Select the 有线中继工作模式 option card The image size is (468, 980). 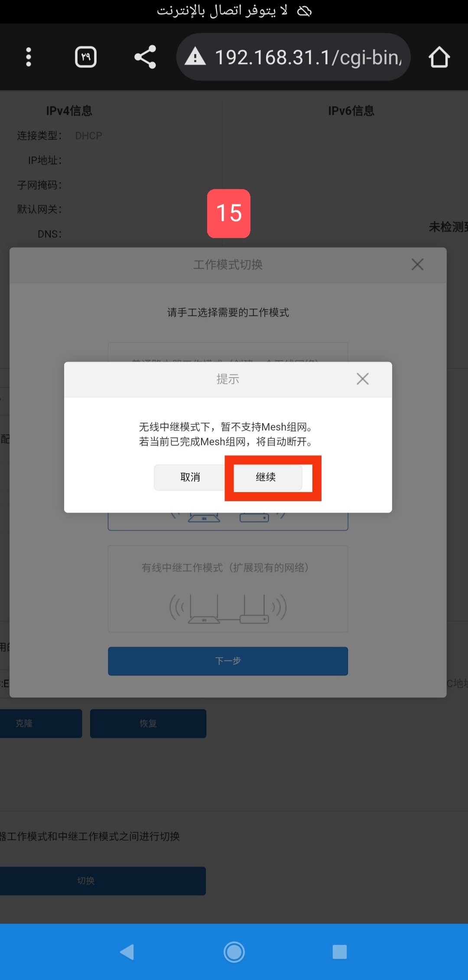point(228,589)
